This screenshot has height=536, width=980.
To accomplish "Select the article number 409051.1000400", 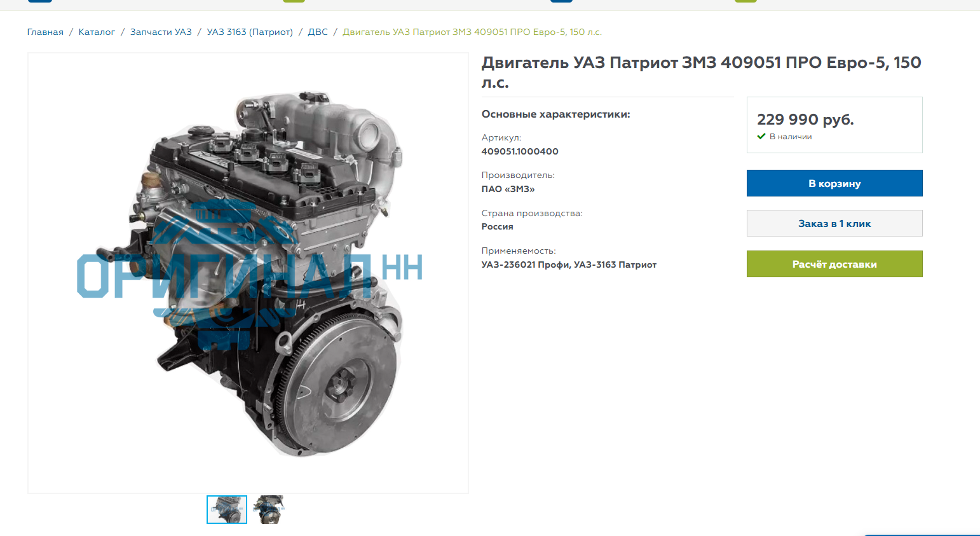I will click(520, 151).
